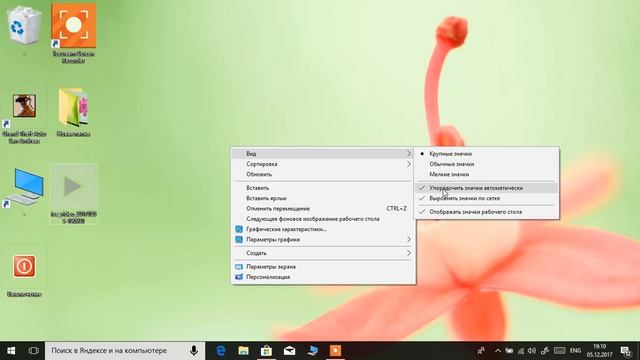
Task: Open the network signal tray icon
Action: pos(521,351)
